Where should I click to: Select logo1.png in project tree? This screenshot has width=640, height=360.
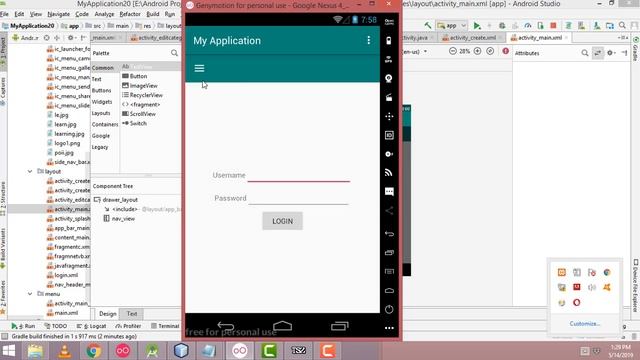(x=63, y=143)
